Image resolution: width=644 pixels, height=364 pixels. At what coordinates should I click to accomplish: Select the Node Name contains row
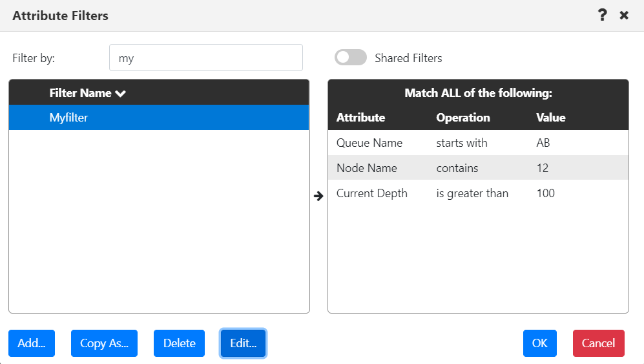click(478, 168)
